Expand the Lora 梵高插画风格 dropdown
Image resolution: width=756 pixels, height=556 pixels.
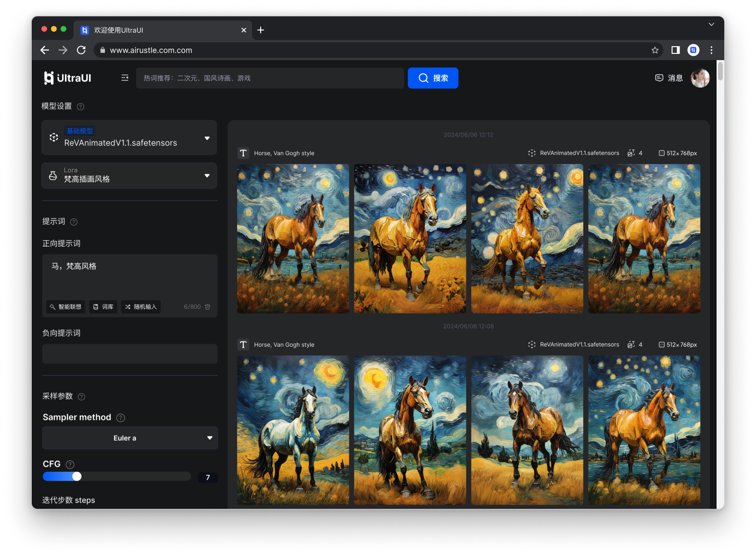[x=129, y=176]
